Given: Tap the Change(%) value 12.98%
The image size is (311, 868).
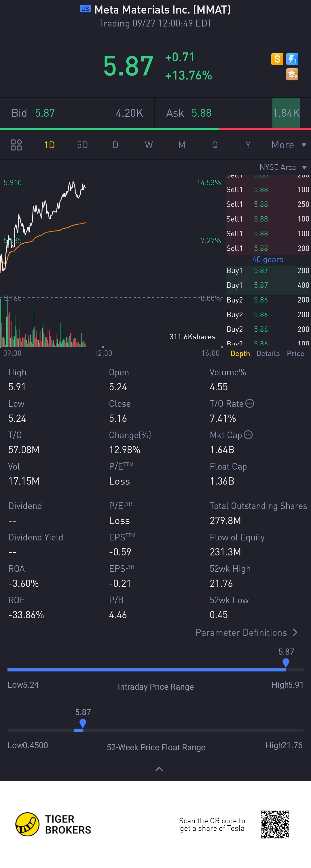Looking at the screenshot, I should pyautogui.click(x=125, y=449).
